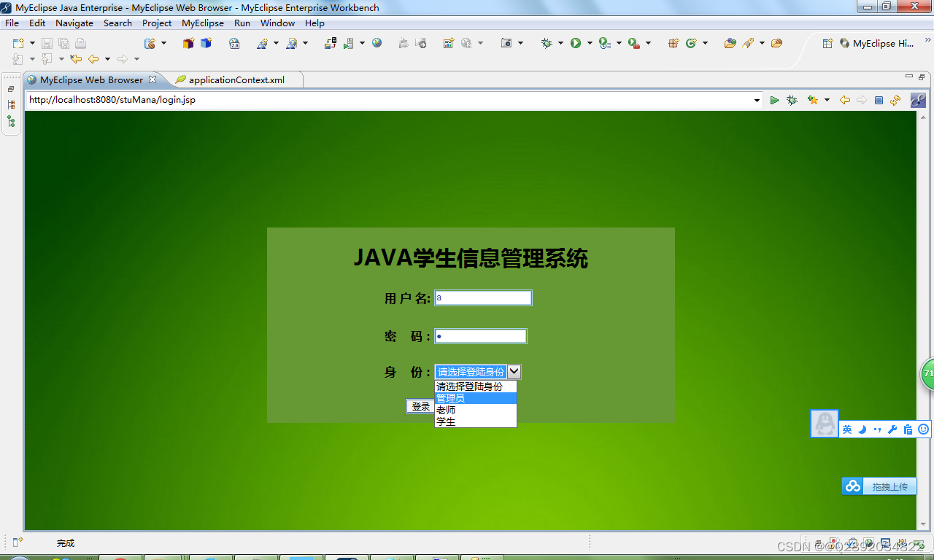The image size is (934, 560).
Task: Click the Save toolbar icon
Action: tap(47, 44)
